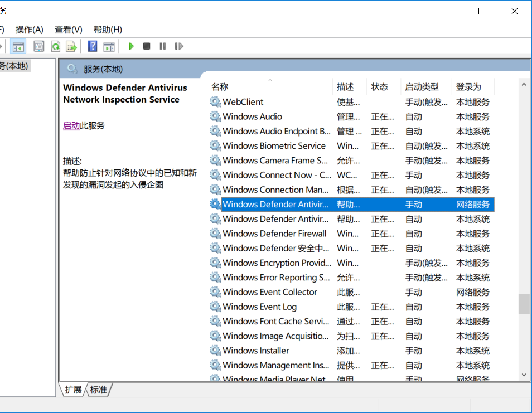Select Windows Management Instrumentation service name
Image resolution: width=532 pixels, height=413 pixels.
click(x=276, y=365)
